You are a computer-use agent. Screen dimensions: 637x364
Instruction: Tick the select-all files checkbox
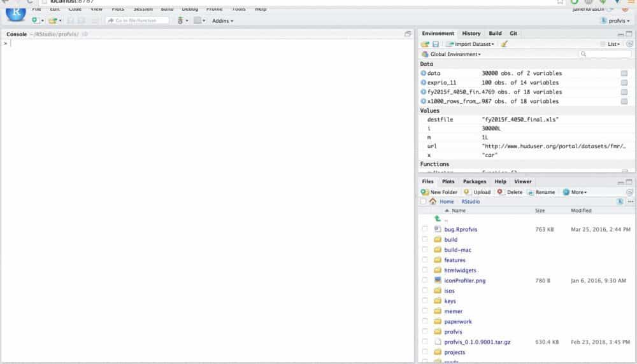pos(424,201)
